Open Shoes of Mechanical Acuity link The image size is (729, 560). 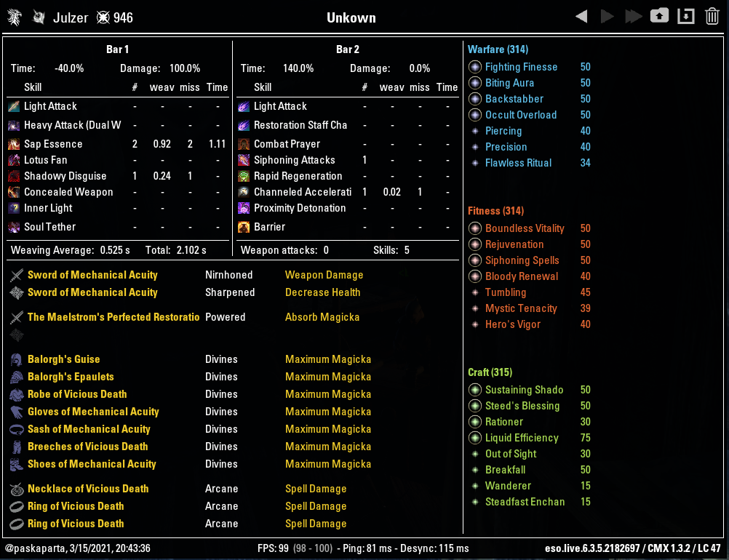92,464
